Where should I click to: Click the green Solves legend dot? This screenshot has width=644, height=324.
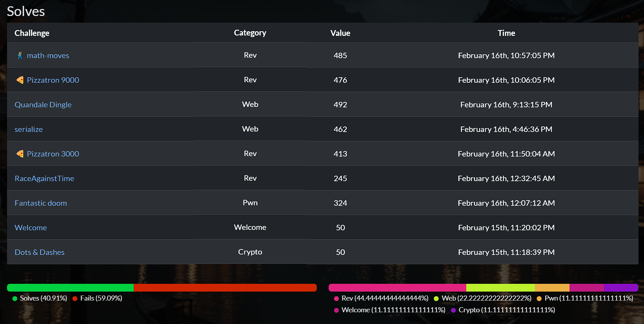pos(15,299)
